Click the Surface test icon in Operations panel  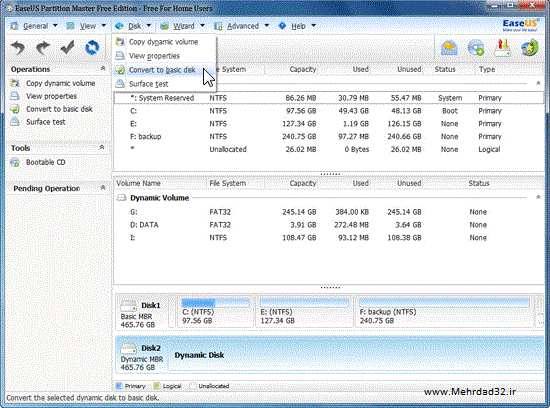click(15, 122)
